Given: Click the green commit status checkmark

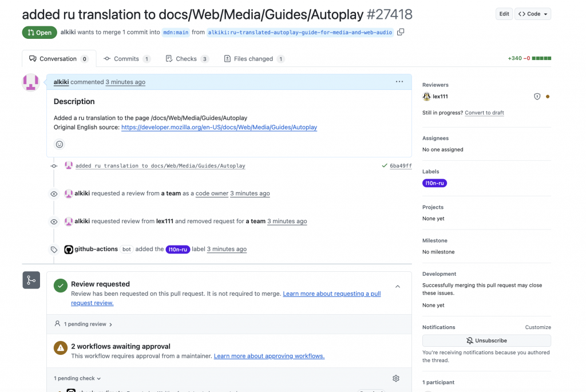Looking at the screenshot, I should pos(384,166).
